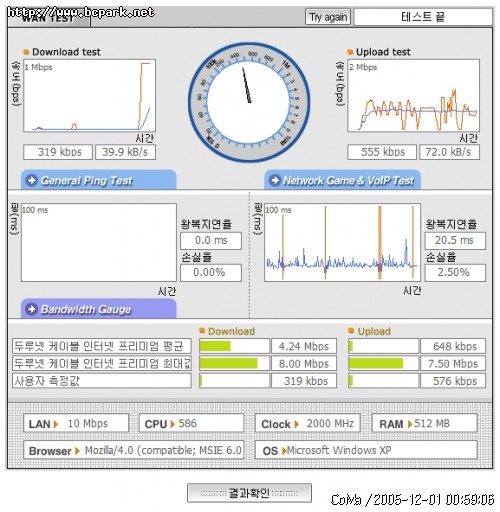The height and width of the screenshot is (512, 500).
Task: Click the orange arrow after the LAN label
Action: (x=56, y=424)
